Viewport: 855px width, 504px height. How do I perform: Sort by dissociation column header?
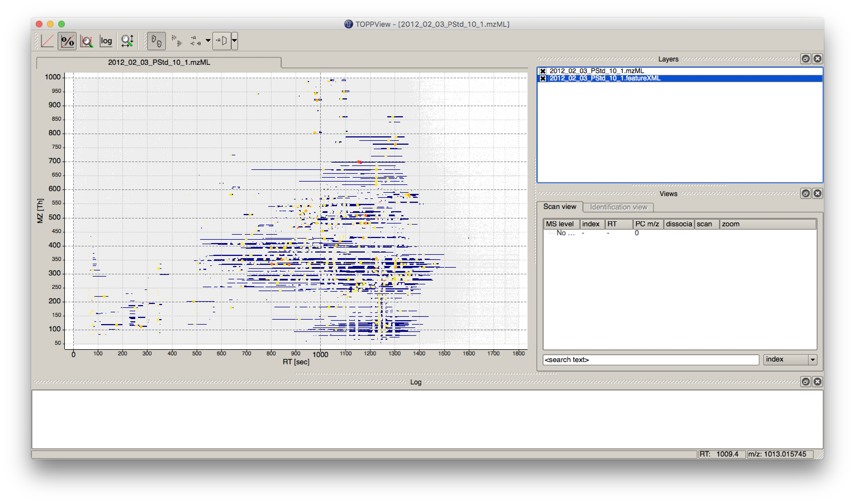tap(679, 224)
